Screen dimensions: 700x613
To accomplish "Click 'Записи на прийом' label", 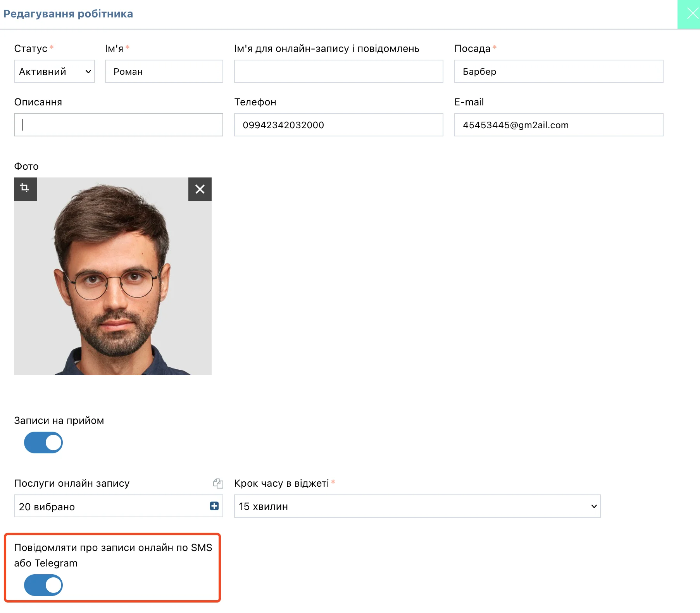I will coord(59,420).
